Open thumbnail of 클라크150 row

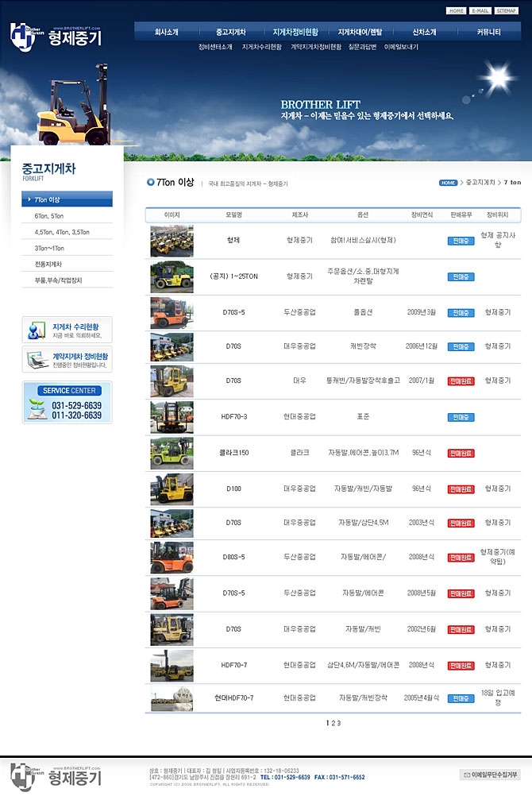pyautogui.click(x=172, y=454)
